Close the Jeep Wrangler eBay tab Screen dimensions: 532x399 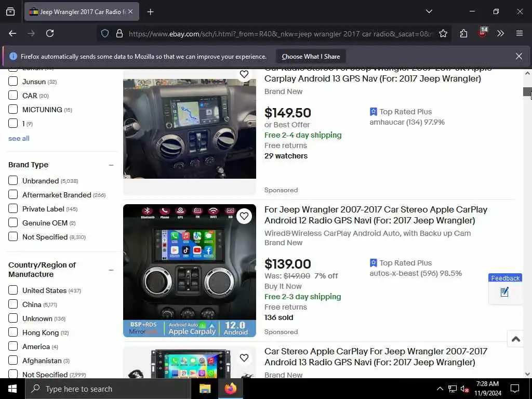(130, 11)
